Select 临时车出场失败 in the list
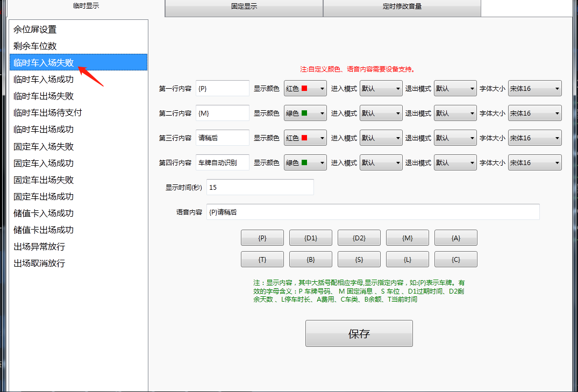 (79, 96)
